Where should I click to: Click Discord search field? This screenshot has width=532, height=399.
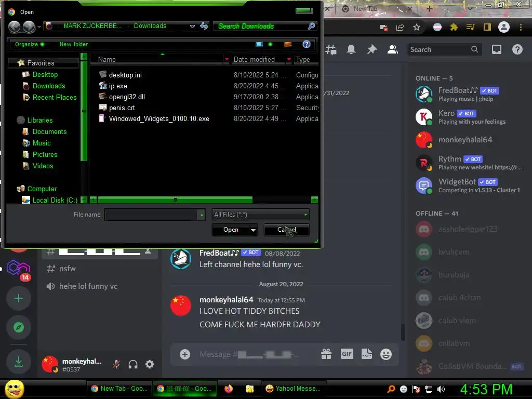(x=444, y=49)
